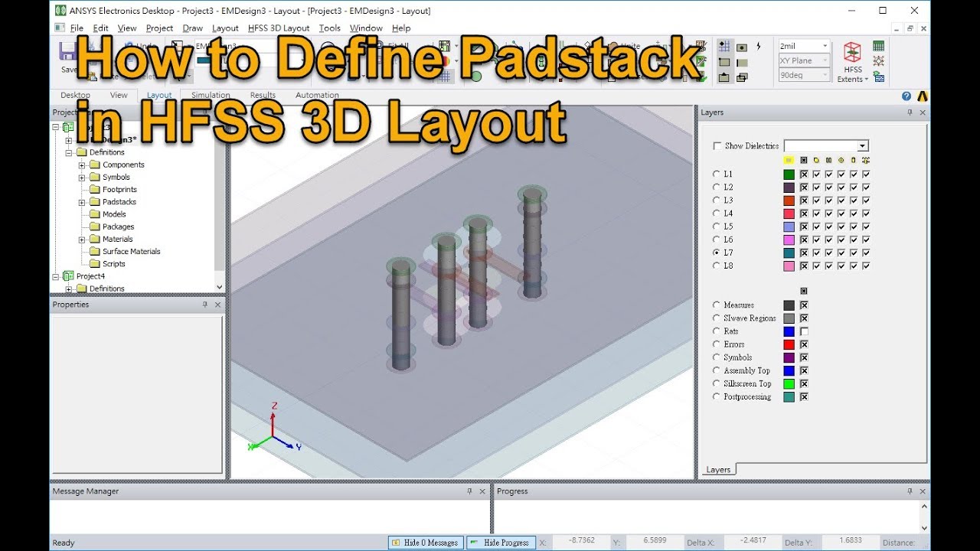This screenshot has height=551, width=980.
Task: Toggle the Measures crossed visibility box
Action: tap(804, 305)
